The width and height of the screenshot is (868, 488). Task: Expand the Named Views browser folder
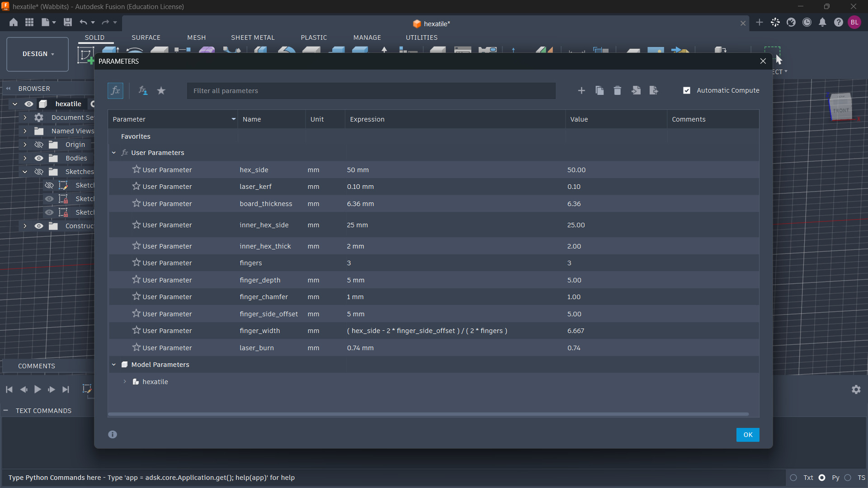25,131
